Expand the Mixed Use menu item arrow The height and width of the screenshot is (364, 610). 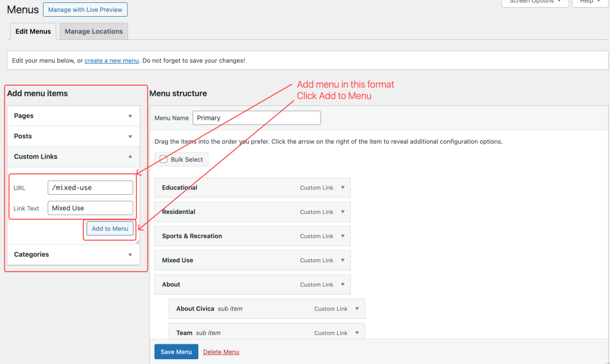tap(343, 260)
